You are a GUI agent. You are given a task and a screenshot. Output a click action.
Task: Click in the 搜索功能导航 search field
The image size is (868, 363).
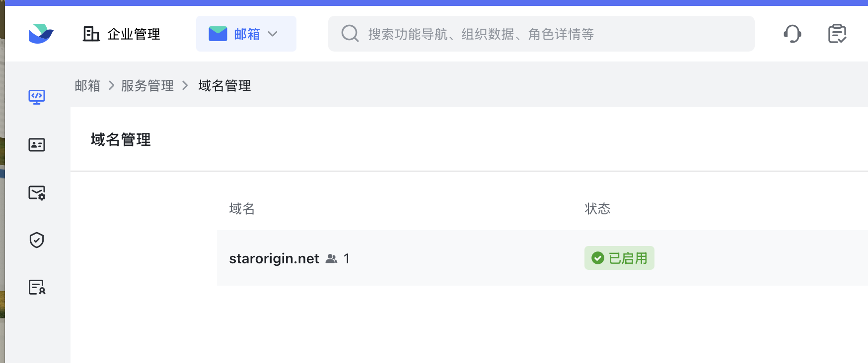(x=541, y=34)
